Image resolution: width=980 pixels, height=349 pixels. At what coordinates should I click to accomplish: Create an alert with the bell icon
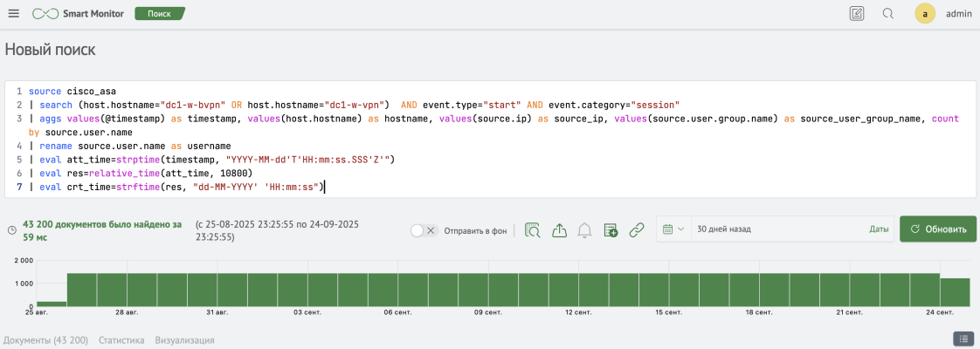coord(585,230)
